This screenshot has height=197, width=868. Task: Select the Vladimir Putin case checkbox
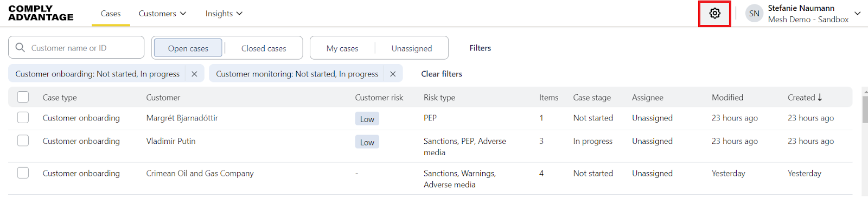coord(23,141)
